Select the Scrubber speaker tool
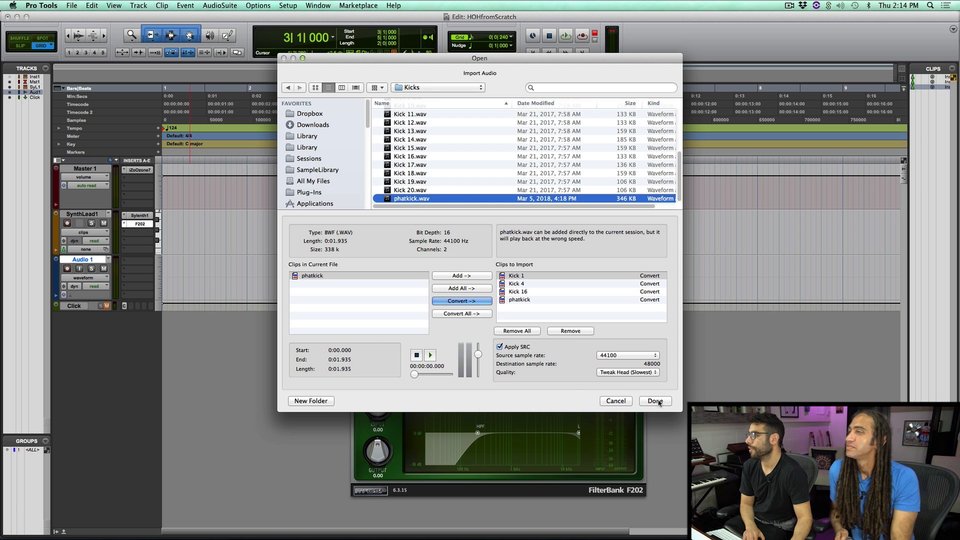The height and width of the screenshot is (540, 960). [x=210, y=36]
